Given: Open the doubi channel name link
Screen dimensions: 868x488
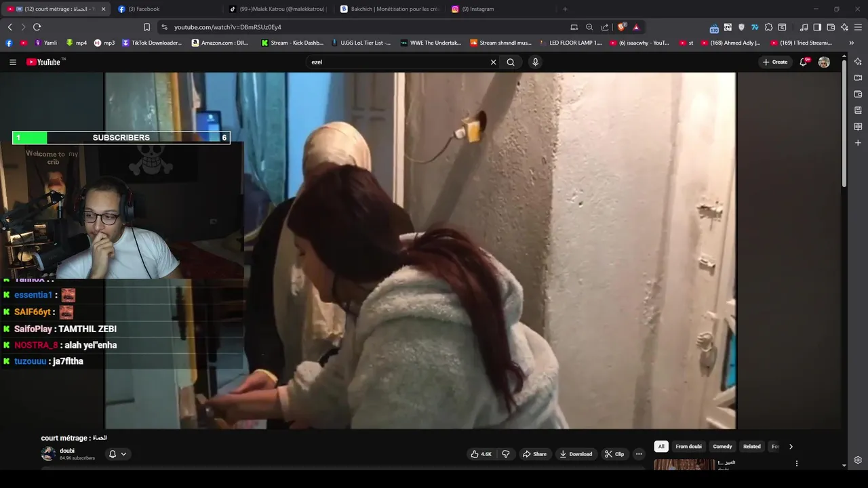Looking at the screenshot, I should (67, 451).
